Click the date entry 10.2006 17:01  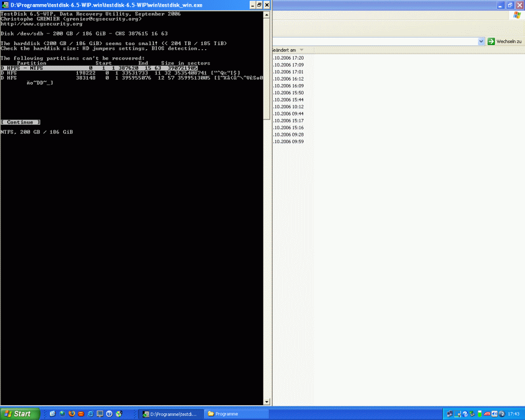pyautogui.click(x=288, y=72)
